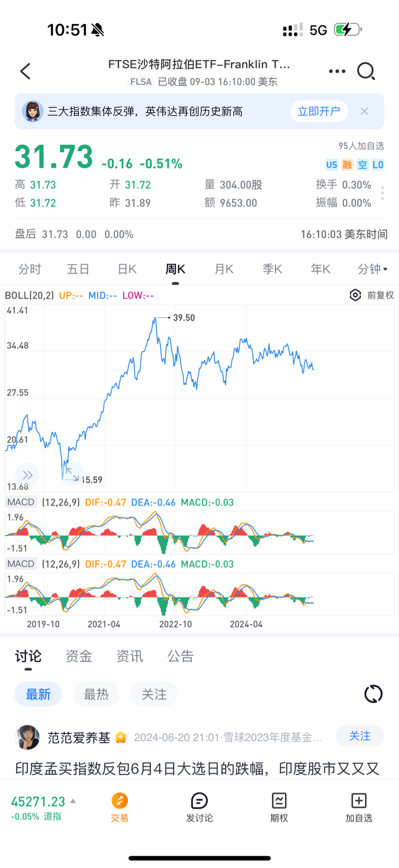
Task: Refresh the discussion feed icon
Action: click(x=374, y=694)
